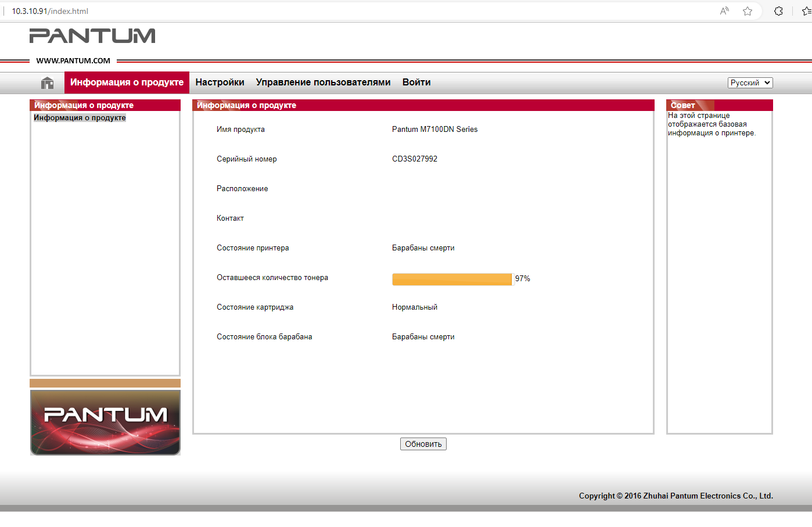Click the WWW.PANTUM.COM website link
This screenshot has width=812, height=527.
(x=73, y=60)
